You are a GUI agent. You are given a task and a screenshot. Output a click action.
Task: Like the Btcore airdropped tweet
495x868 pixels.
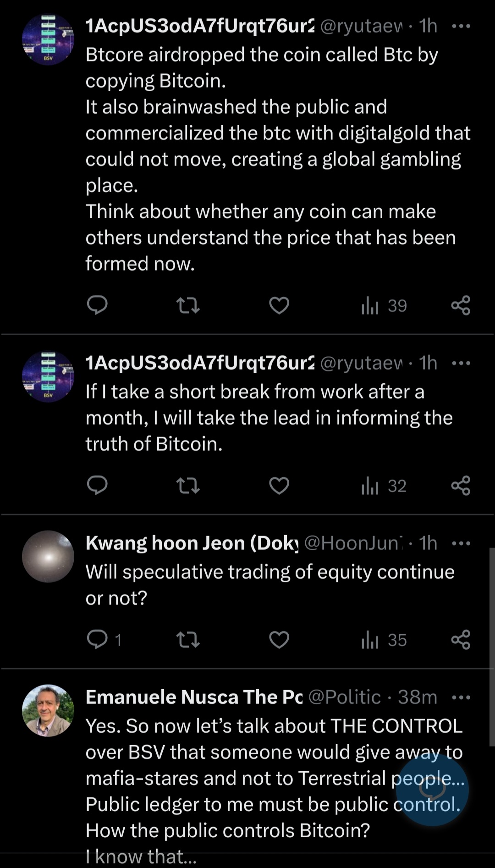(279, 305)
